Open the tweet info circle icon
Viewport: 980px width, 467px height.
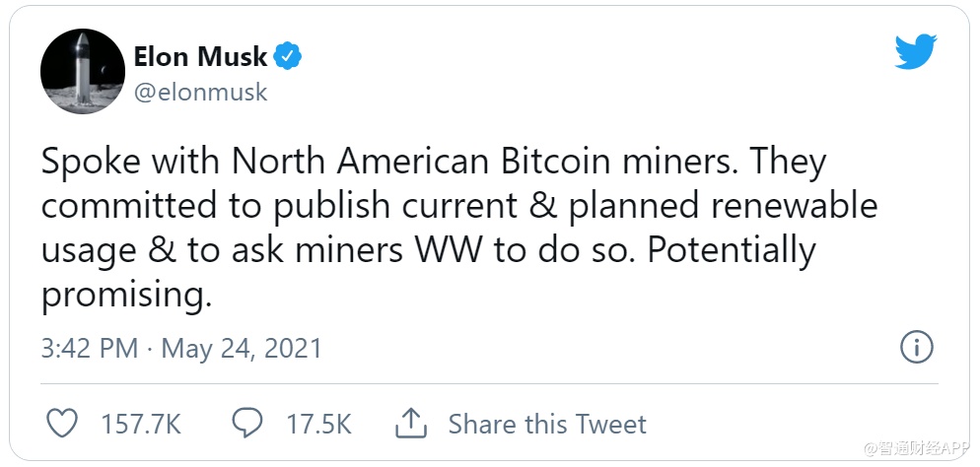pos(917,348)
